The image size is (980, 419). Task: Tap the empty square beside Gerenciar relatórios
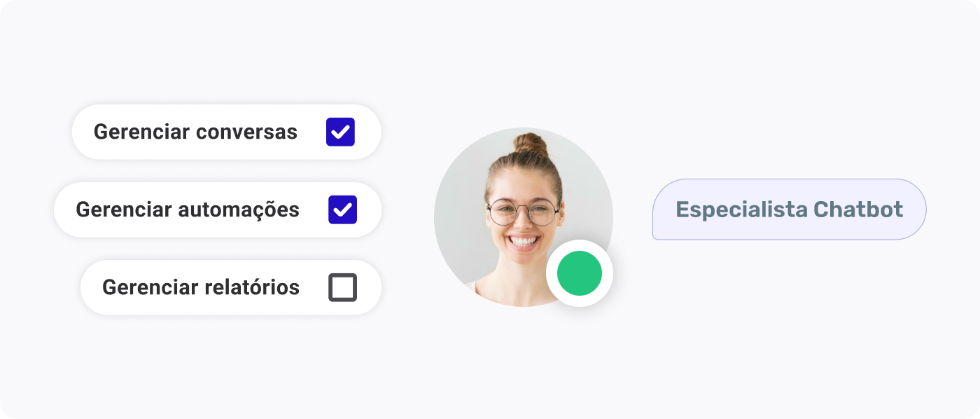click(342, 287)
